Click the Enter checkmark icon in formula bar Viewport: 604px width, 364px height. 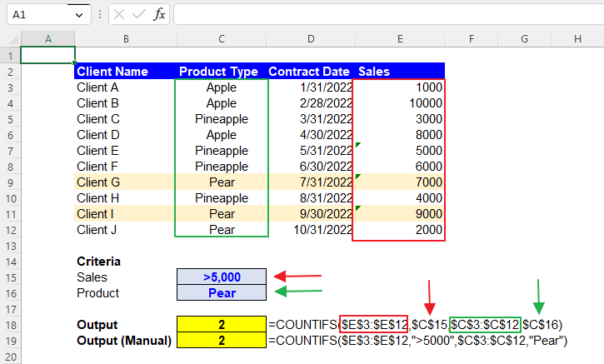click(x=138, y=15)
